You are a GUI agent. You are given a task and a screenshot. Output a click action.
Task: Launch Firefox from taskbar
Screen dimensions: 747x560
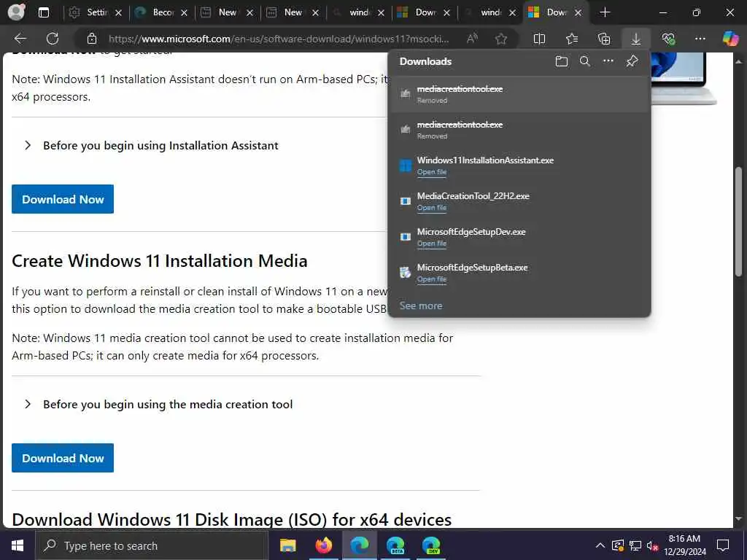(x=323, y=545)
